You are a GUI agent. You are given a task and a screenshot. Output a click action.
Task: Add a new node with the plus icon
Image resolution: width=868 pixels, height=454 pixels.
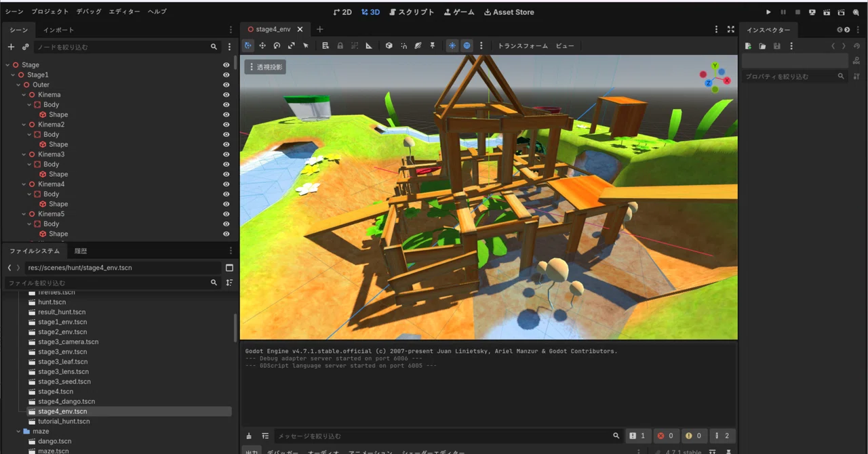pyautogui.click(x=11, y=47)
